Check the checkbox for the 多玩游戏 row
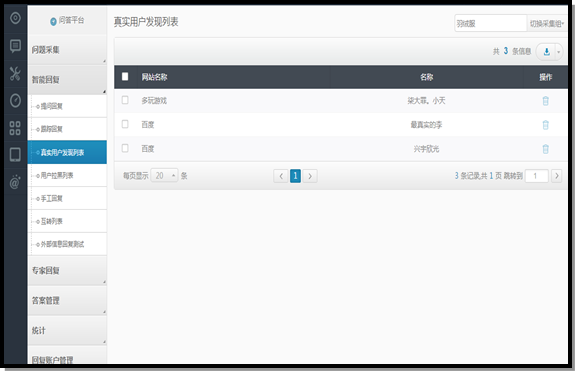 point(125,100)
